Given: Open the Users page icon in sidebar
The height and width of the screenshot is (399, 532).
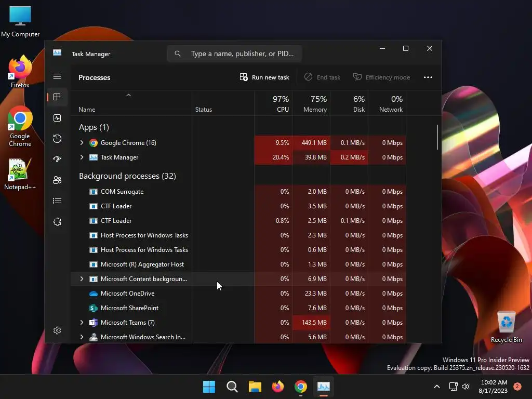Looking at the screenshot, I should [57, 180].
